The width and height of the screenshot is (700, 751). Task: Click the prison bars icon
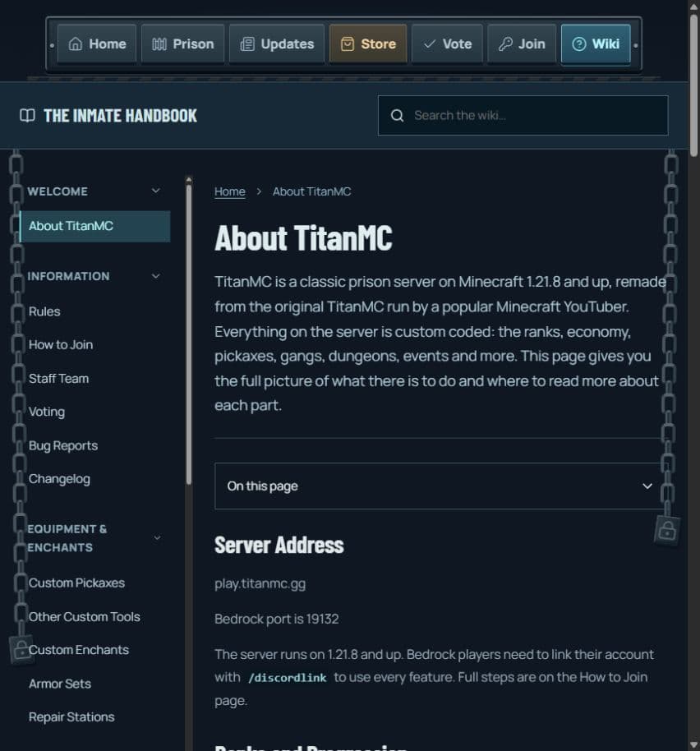pyautogui.click(x=159, y=44)
